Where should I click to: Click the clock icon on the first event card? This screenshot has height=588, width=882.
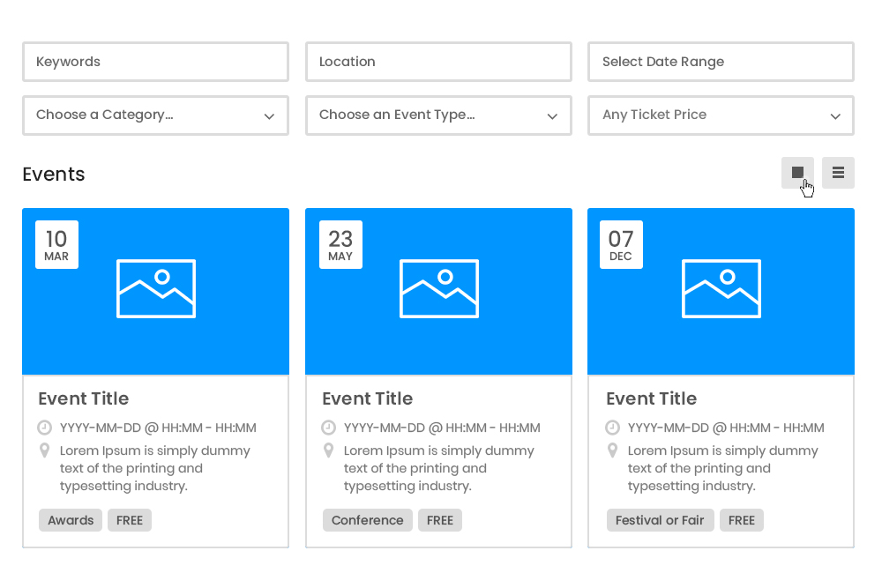(45, 428)
